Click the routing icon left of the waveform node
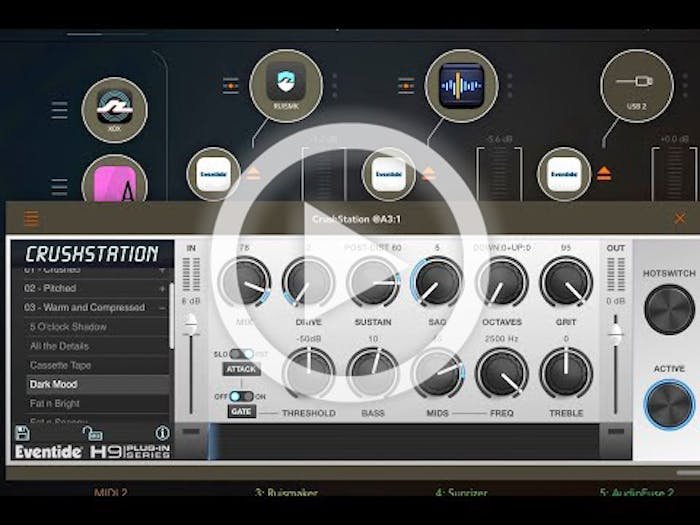700x525 pixels. tap(406, 86)
